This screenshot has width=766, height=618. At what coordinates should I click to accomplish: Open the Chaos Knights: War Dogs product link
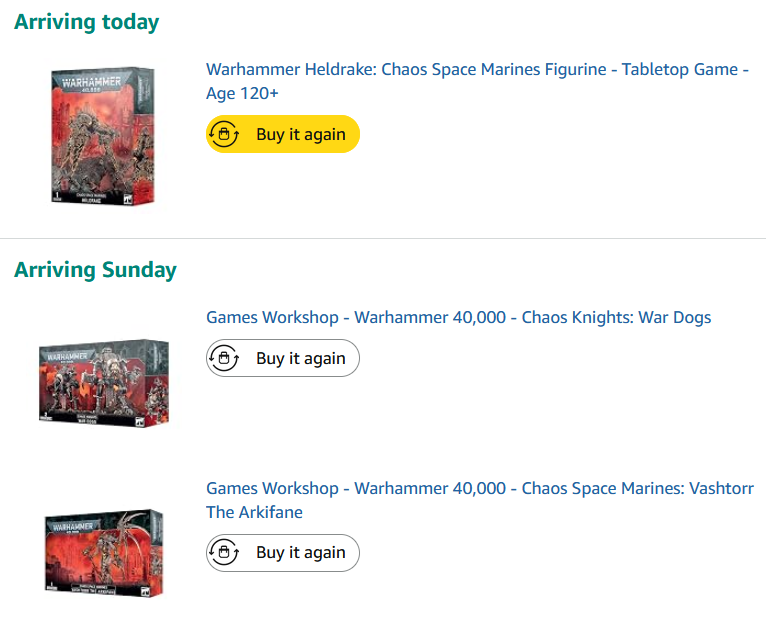click(459, 318)
